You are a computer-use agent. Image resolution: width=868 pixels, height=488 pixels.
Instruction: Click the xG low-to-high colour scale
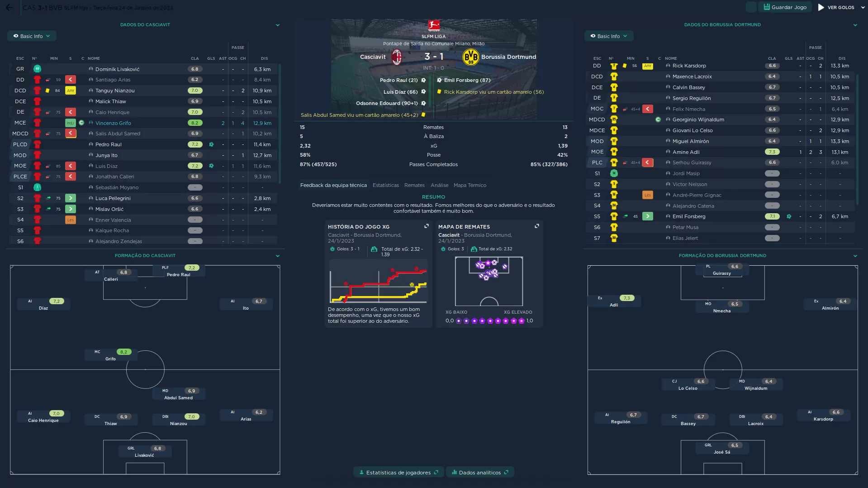[489, 321]
